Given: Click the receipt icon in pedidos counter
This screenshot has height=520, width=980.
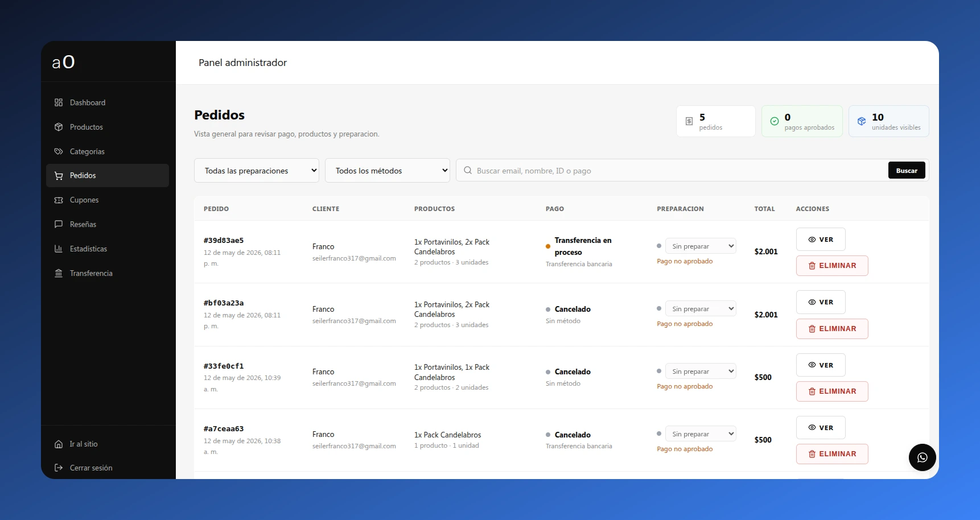Looking at the screenshot, I should 689,121.
